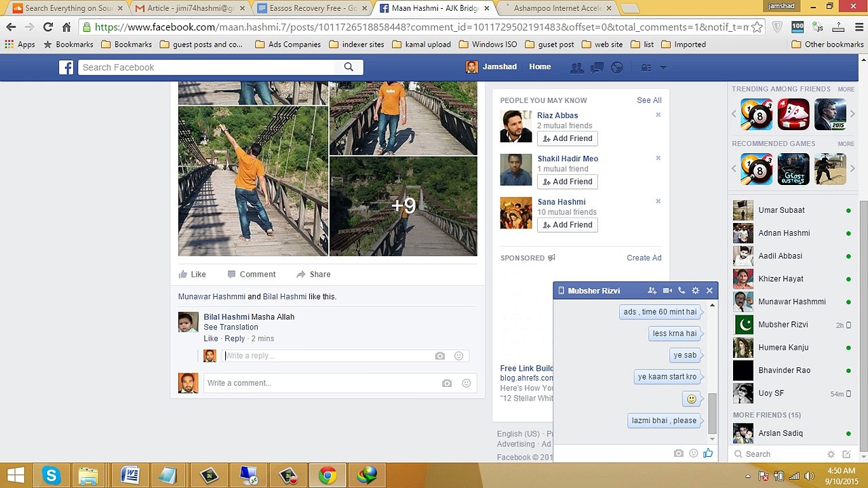868x488 pixels.
Task: Open chat with Umar Subaat
Action: tap(792, 210)
